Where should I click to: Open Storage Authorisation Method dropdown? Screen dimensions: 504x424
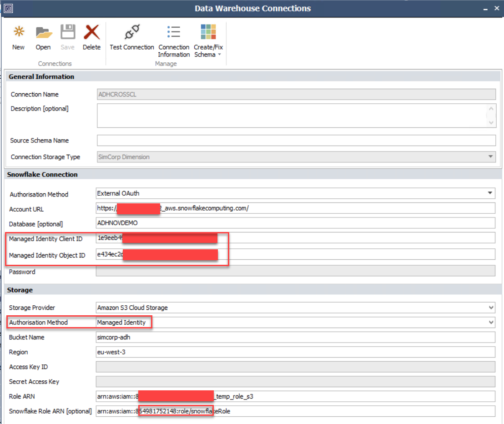(491, 323)
